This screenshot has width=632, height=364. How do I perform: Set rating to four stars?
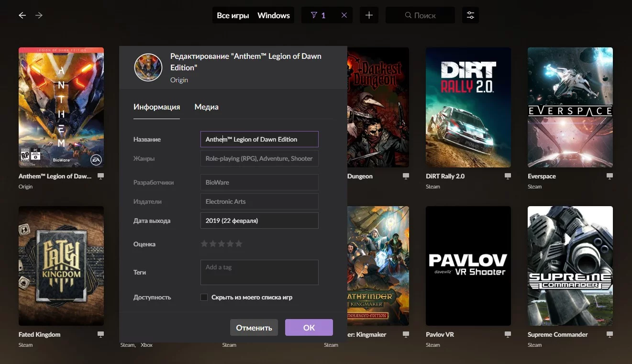(230, 244)
